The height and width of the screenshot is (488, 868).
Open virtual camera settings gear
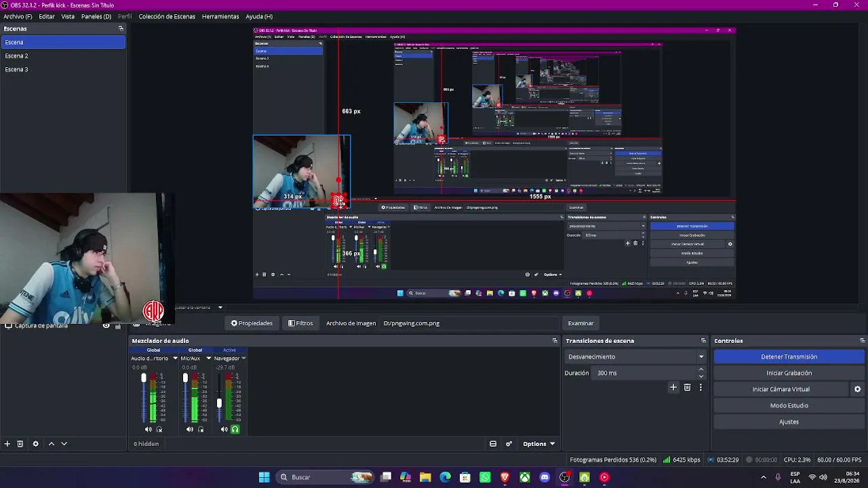tap(857, 389)
